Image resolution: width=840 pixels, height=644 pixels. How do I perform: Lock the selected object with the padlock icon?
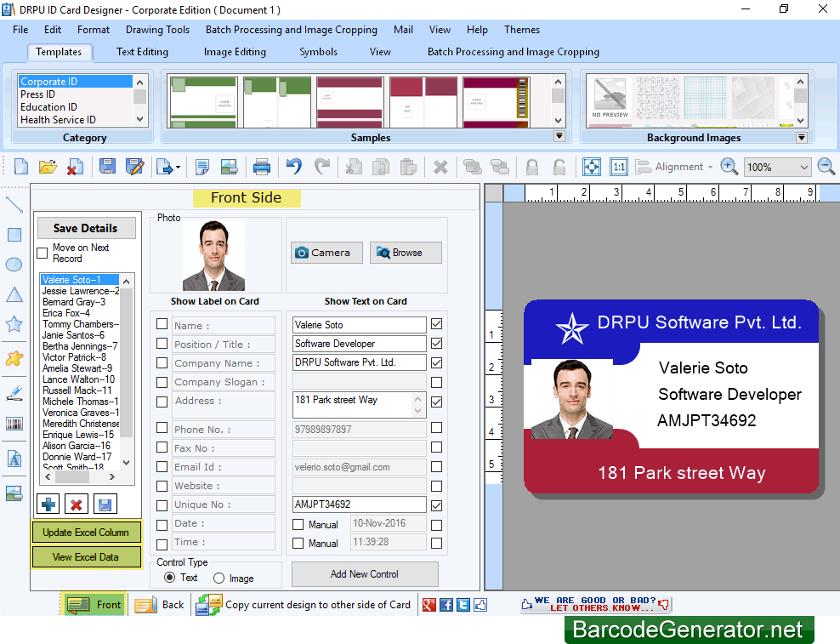532,167
